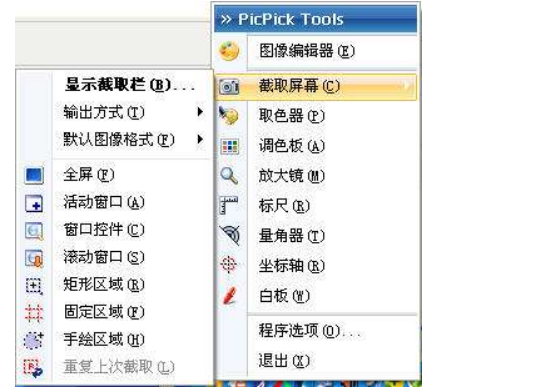Viewport: 544px width, 388px height.
Task: Click the color palette grid icon
Action: [229, 146]
